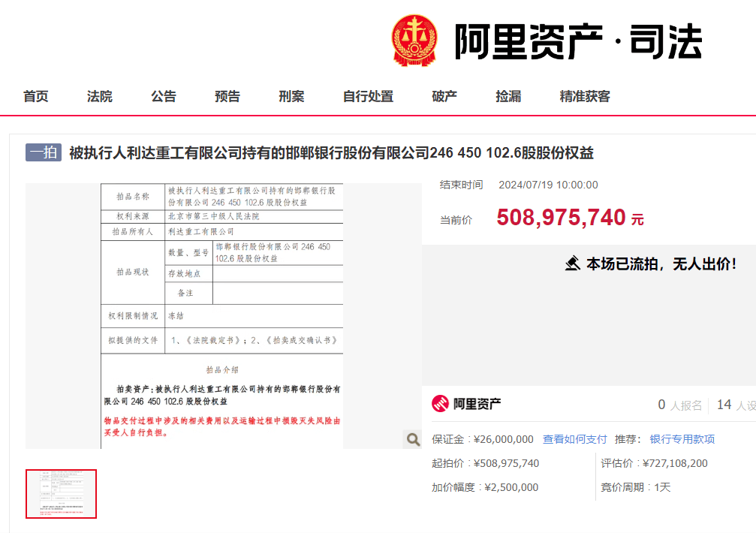Open the 捡漏 navigation tab
Image resolution: width=756 pixels, height=533 pixels.
pyautogui.click(x=509, y=96)
